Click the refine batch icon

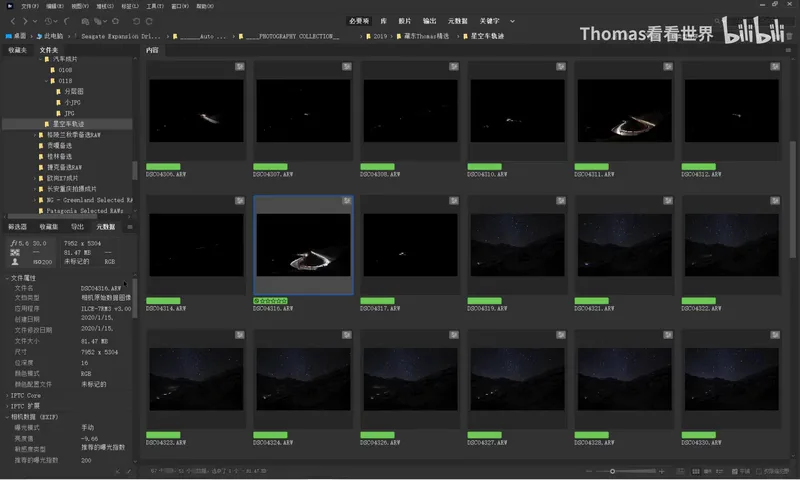click(97, 21)
